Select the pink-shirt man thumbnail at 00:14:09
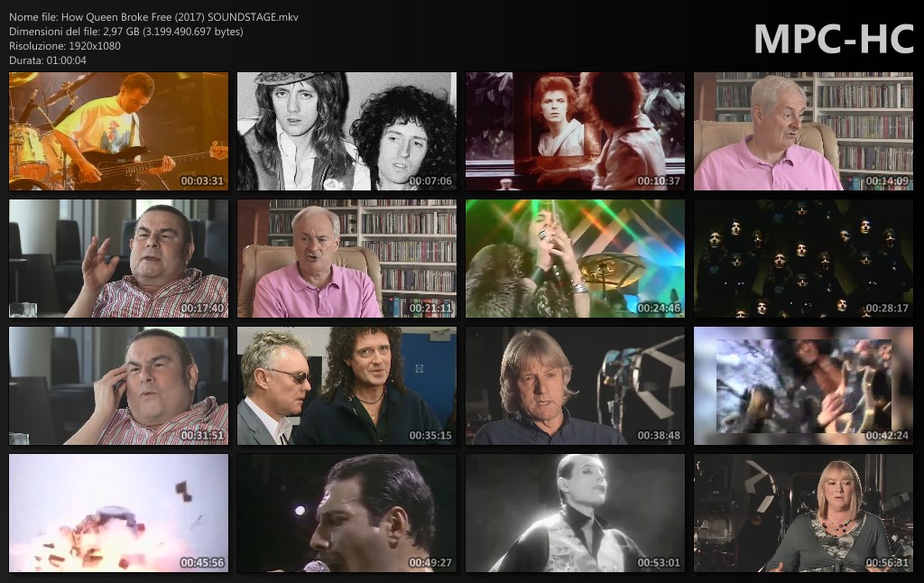 [803, 131]
